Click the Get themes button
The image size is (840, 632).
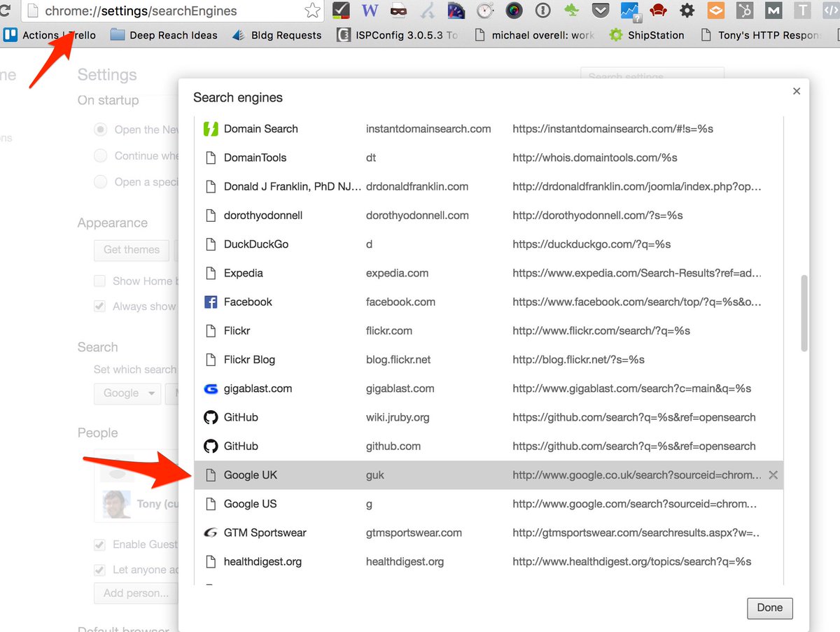(x=132, y=250)
